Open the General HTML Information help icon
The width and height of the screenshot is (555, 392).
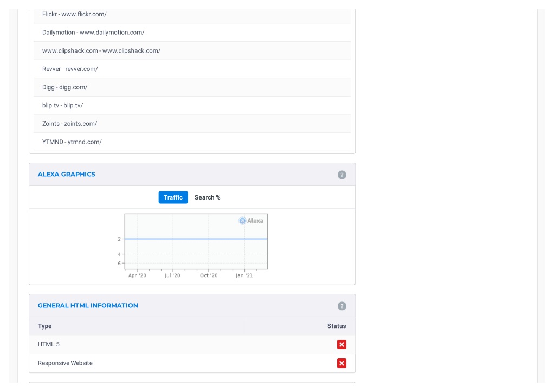[x=341, y=306]
